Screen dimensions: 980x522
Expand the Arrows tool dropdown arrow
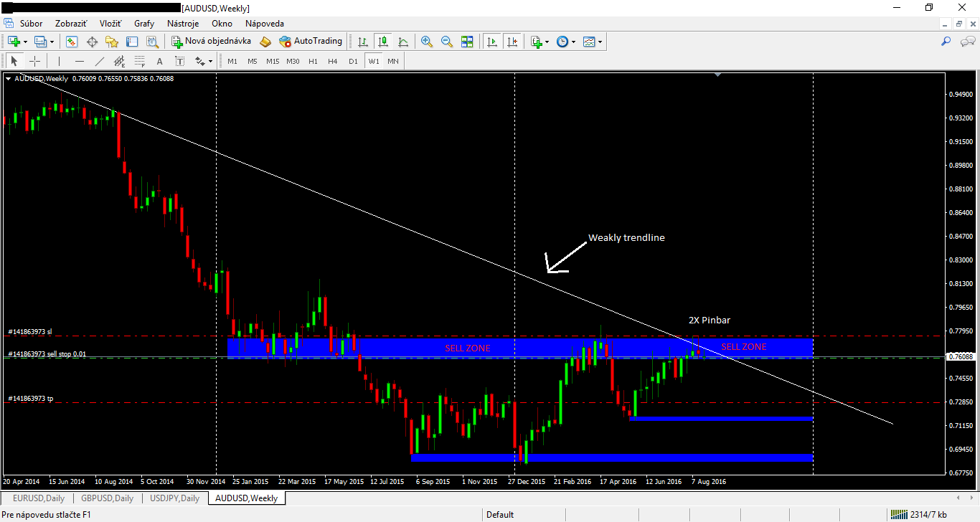[x=210, y=61]
